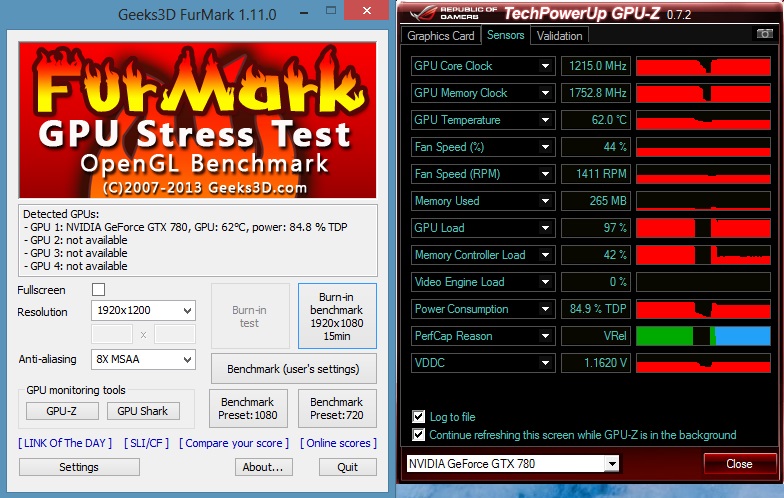Select the Sensors tab in GPU-Z

(506, 35)
